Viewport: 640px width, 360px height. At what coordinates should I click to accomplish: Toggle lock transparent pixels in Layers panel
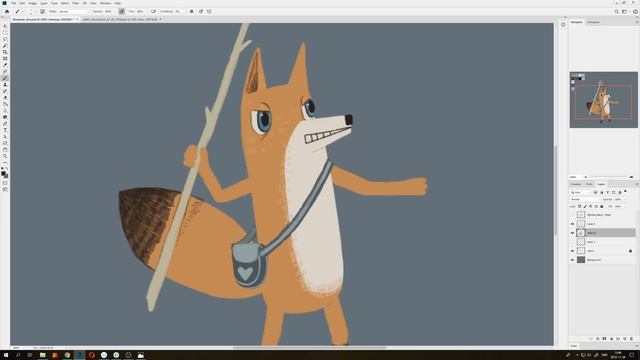(x=580, y=206)
